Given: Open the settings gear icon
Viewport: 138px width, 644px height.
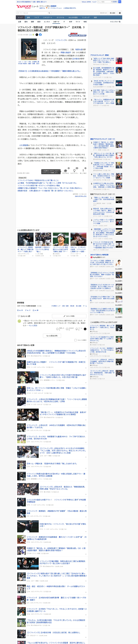Looking at the screenshot, I should [120, 13].
